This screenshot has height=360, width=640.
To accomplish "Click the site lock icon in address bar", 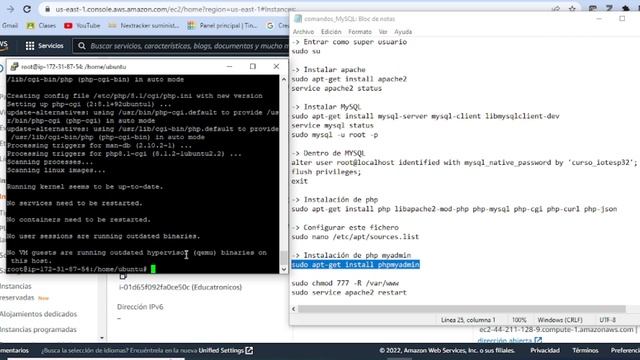I will (x=47, y=9).
